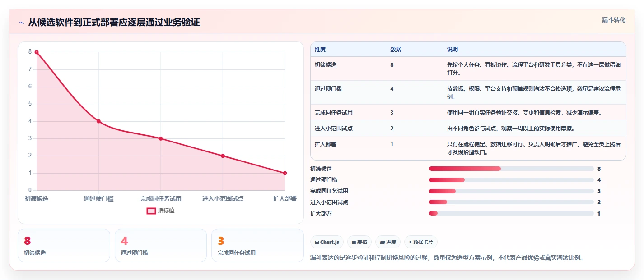Select the 扩大部署 table row cell
The height and width of the screenshot is (280, 644).
click(326, 144)
